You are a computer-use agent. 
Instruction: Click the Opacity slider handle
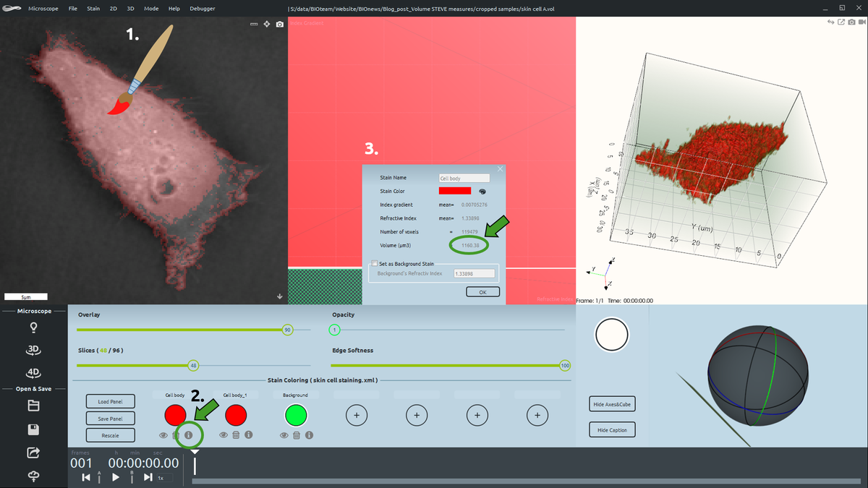(334, 330)
